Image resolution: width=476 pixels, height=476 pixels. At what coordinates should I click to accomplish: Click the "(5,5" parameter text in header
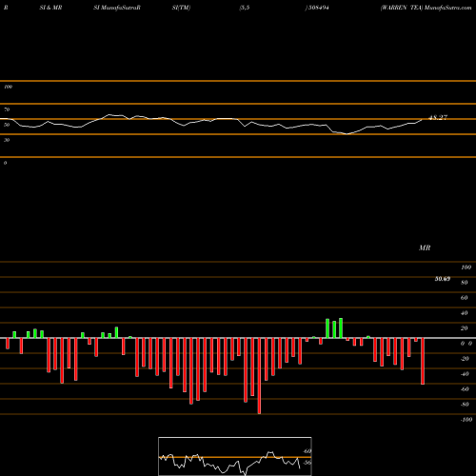pyautogui.click(x=245, y=8)
